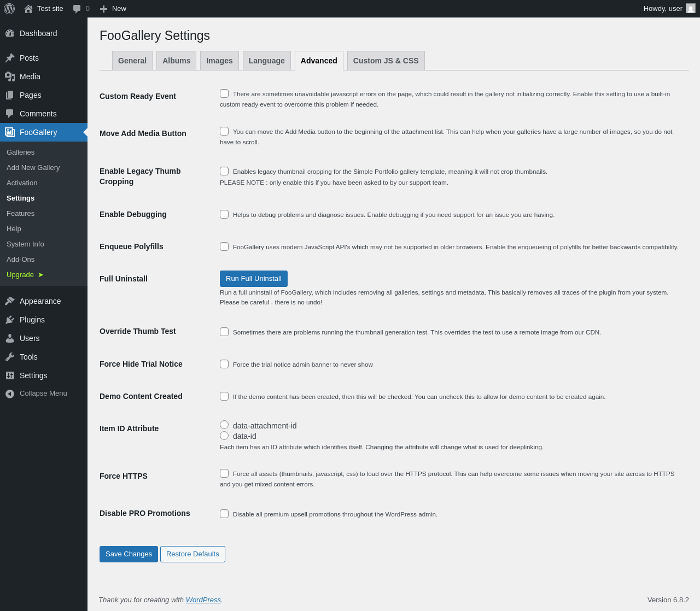Click Run Full Uninstall button
Viewport: 700px width, 611px height.
point(254,279)
